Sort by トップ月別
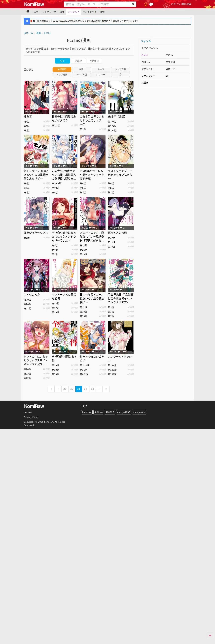The height and width of the screenshot is (644, 215). pos(120,69)
